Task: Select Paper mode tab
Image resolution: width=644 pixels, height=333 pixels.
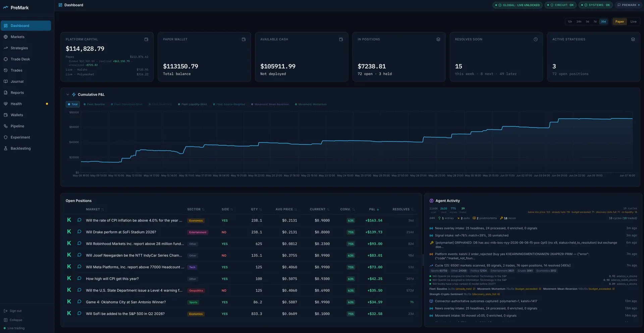Action: click(x=620, y=21)
